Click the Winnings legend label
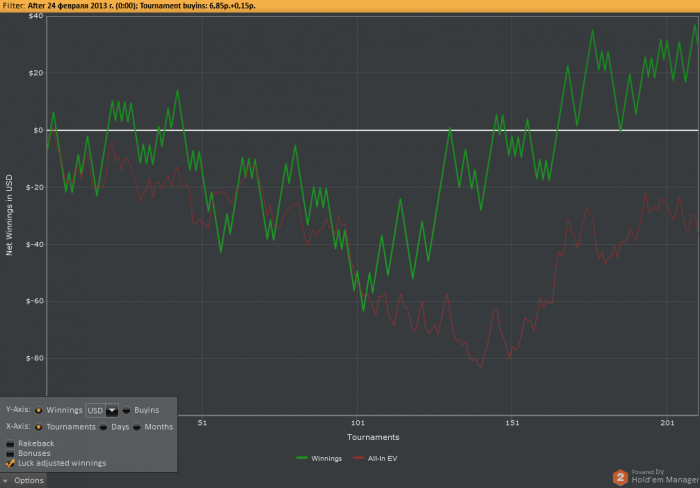 (x=326, y=459)
